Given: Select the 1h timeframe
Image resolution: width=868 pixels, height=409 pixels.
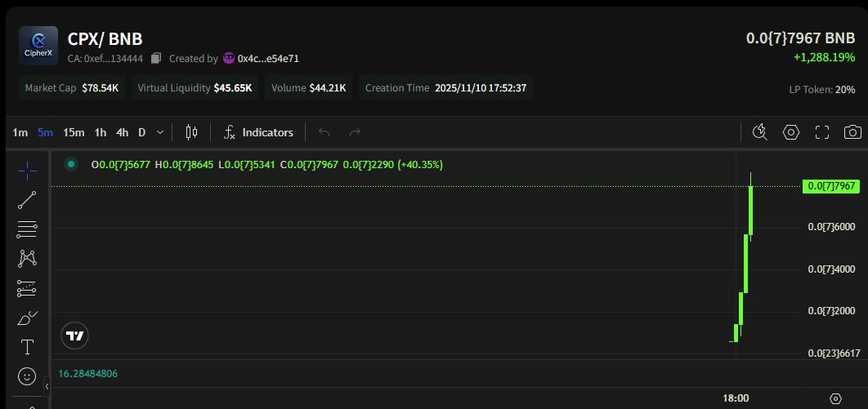Looking at the screenshot, I should click(101, 132).
